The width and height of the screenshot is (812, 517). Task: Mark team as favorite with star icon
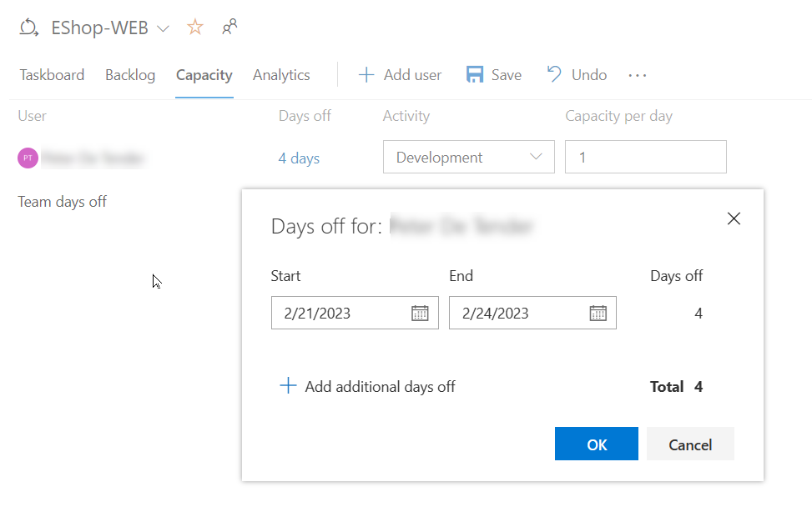pos(195,28)
